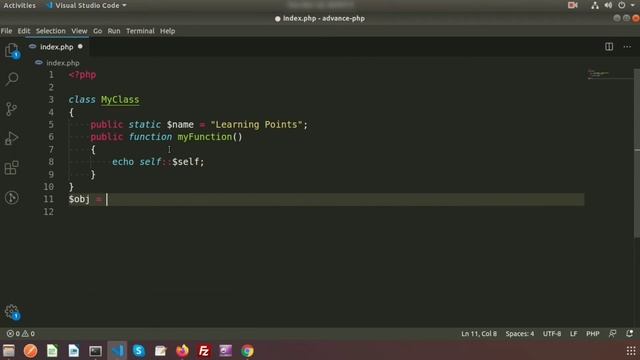Click the $self variable on line 8
Screen dimensions: 640x360
185,162
